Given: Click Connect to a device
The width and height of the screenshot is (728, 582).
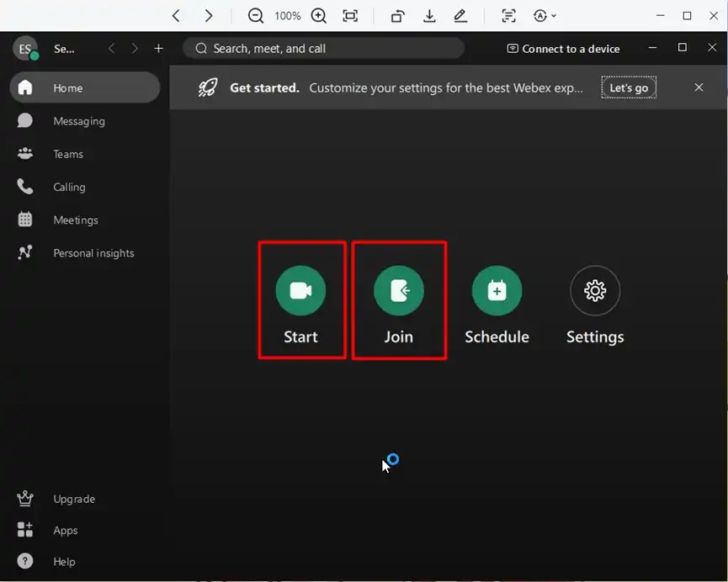Looking at the screenshot, I should click(x=562, y=48).
